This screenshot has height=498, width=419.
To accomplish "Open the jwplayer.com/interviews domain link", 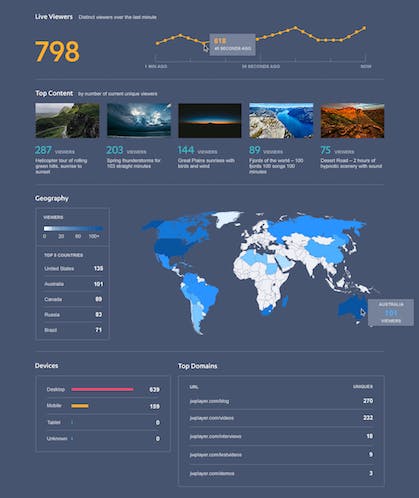I will 215,436.
